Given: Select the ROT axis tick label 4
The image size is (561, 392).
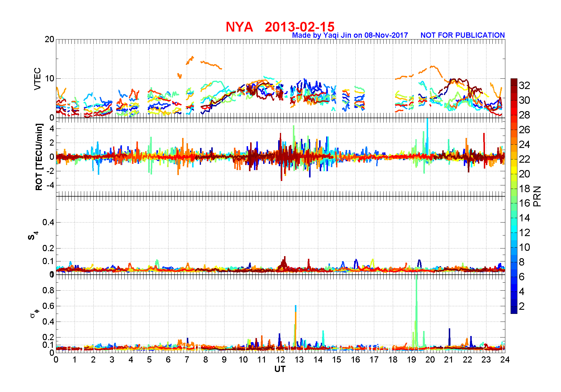Looking at the screenshot, I should (x=52, y=129).
